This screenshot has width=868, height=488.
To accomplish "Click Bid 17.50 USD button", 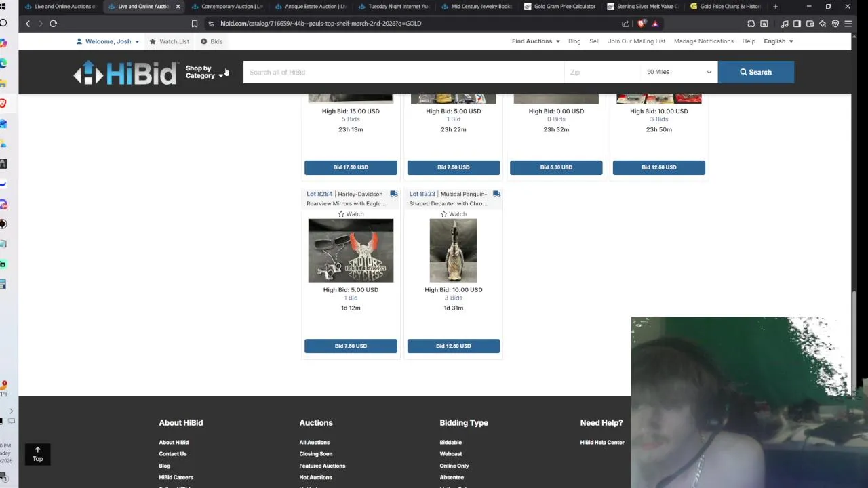I will [x=351, y=167].
